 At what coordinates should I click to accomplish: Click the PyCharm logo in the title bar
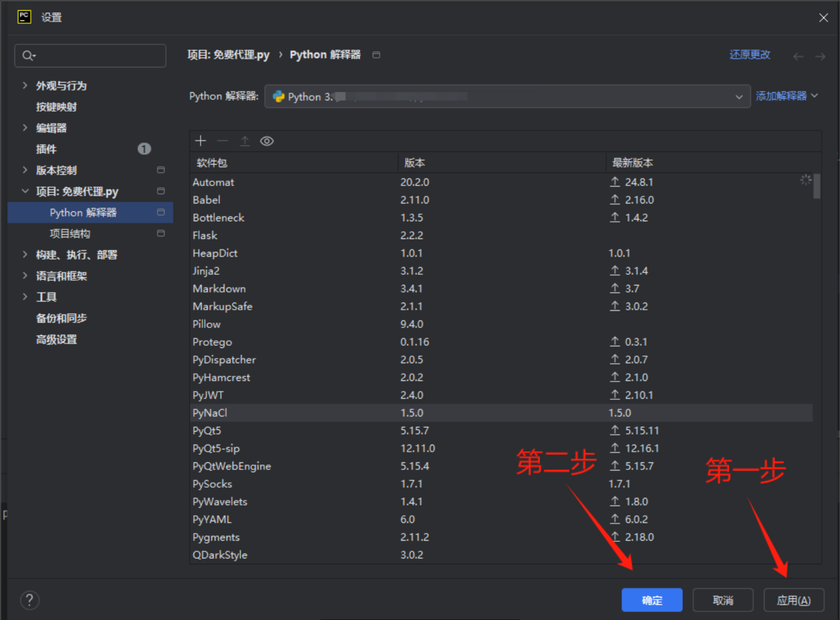pos(24,17)
